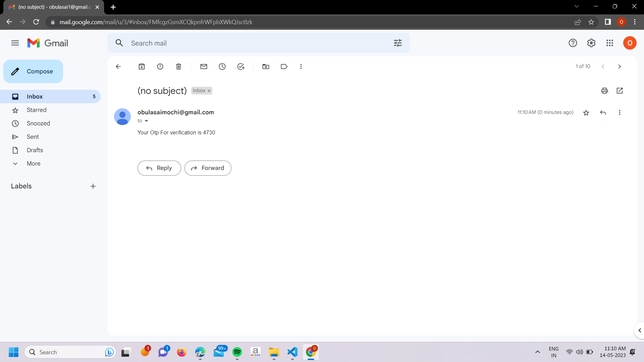The image size is (644, 362).
Task: Snooze this email
Action: 222,66
